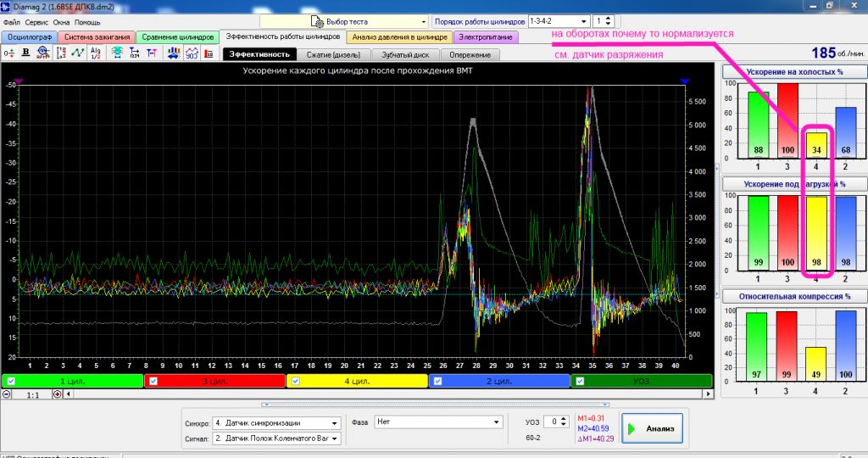Click the 185 об./мин. RPM readout
Viewport: 868px width, 458px height.
coord(837,53)
